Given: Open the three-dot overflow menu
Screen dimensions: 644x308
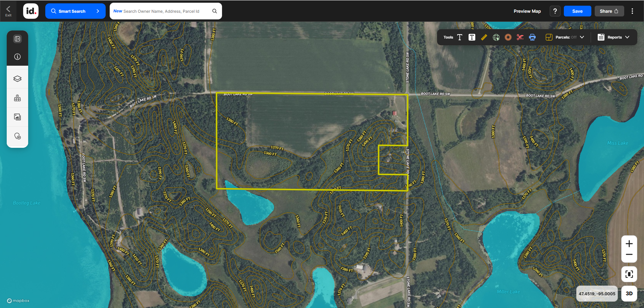Looking at the screenshot, I should 632,11.
